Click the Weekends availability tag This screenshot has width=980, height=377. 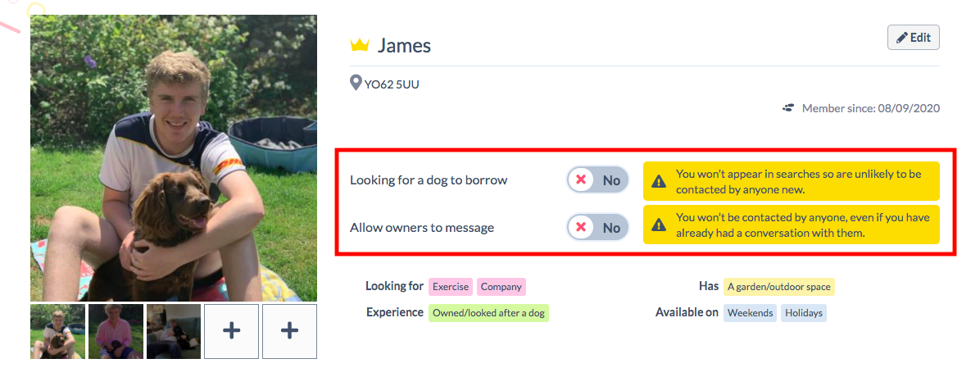coord(750,312)
